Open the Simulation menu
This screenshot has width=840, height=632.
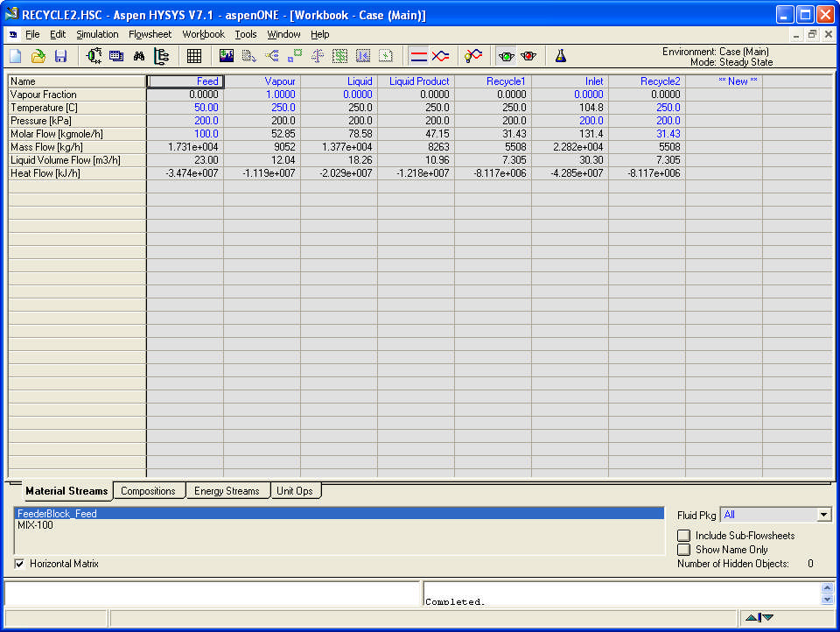(x=97, y=34)
